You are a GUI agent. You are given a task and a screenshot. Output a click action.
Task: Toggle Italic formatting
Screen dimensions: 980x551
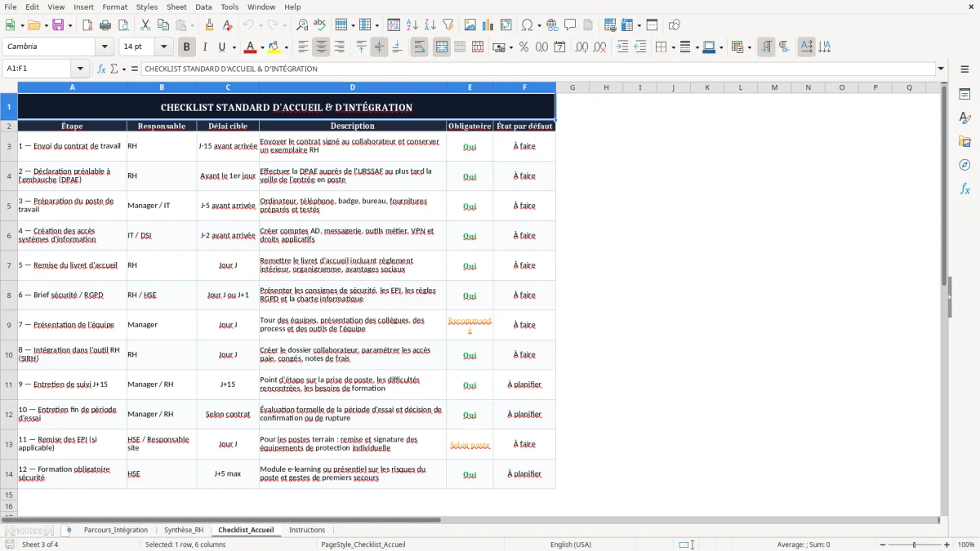pos(204,47)
